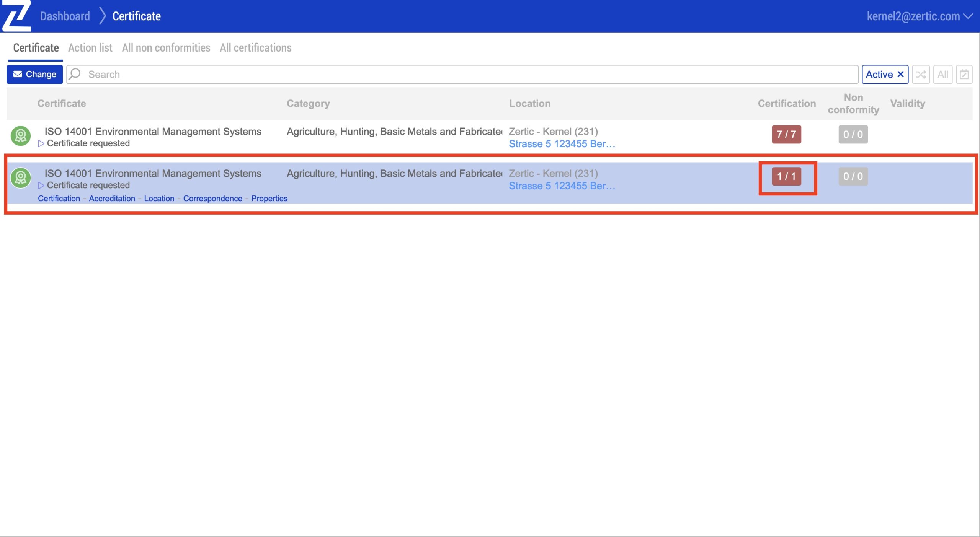980x537 pixels.
Task: Expand second row's Certificate requested triangle
Action: pyautogui.click(x=41, y=186)
